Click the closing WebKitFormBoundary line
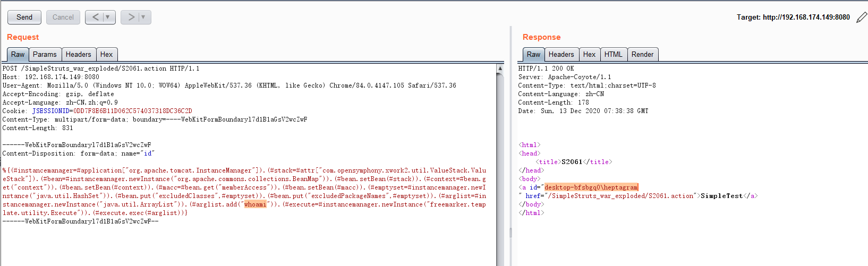 [80, 221]
